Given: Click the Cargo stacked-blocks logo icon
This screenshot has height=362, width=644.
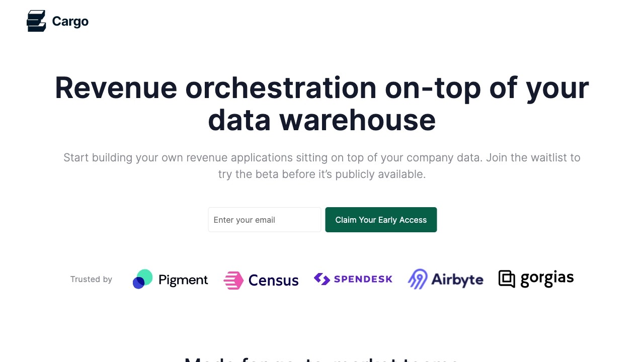Looking at the screenshot, I should pos(36,21).
